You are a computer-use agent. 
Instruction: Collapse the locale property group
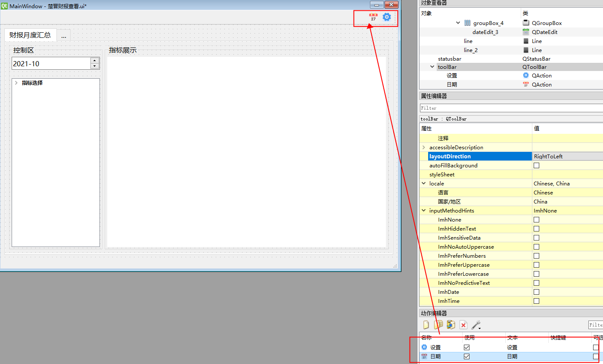coord(424,183)
